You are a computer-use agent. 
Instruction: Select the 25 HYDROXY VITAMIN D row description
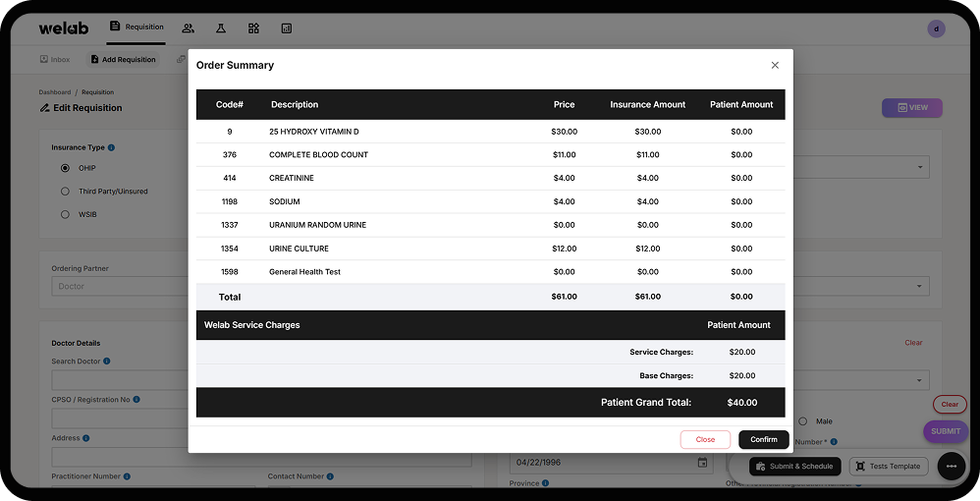314,132
